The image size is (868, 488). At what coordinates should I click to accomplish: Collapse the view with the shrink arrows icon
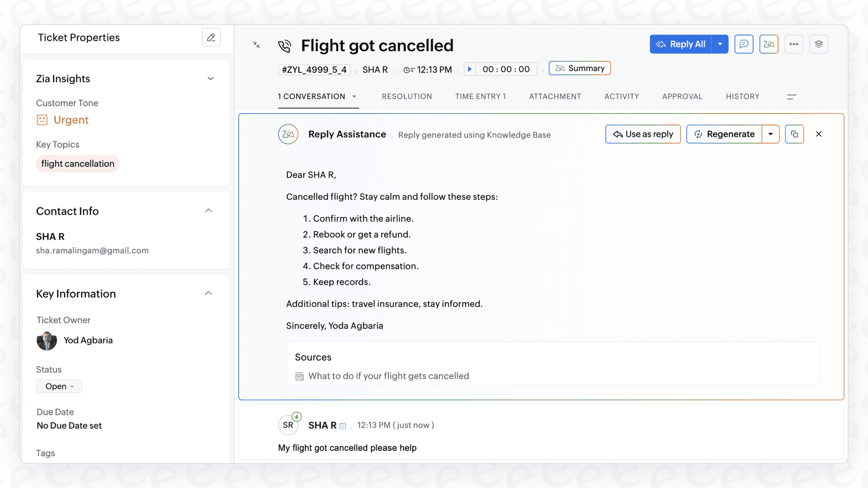point(256,45)
